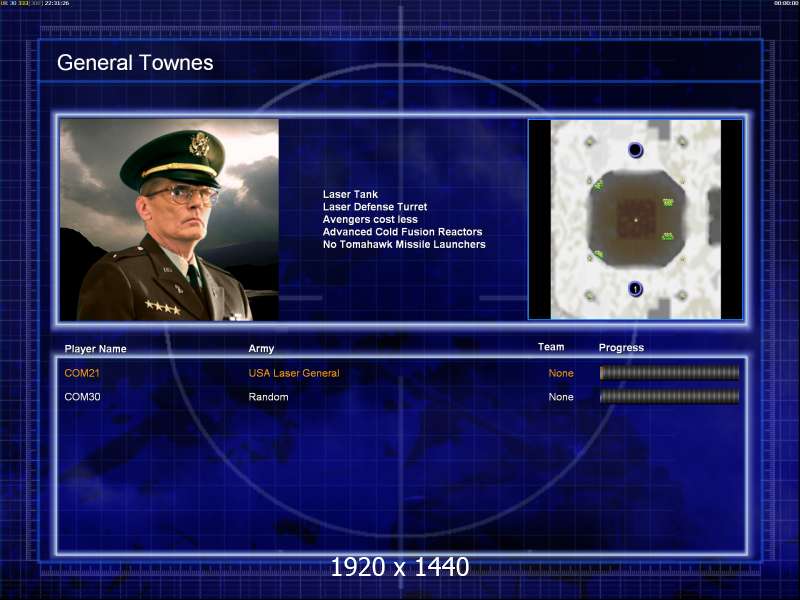Select player name 'COM21'
The width and height of the screenshot is (800, 600).
(x=82, y=373)
